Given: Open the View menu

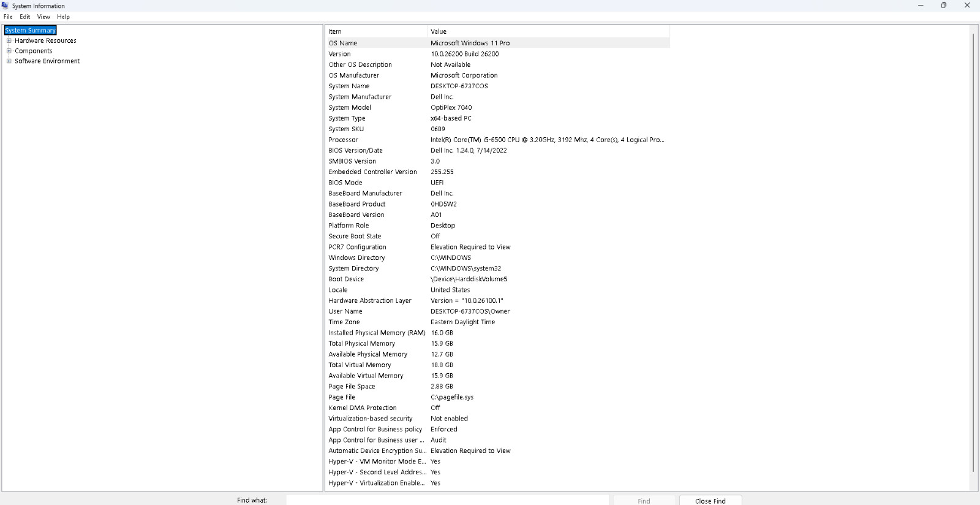Looking at the screenshot, I should 43,17.
